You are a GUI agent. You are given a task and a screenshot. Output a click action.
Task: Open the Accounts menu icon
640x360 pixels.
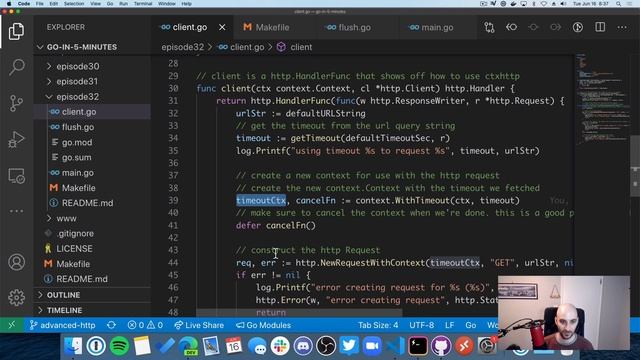click(x=16, y=262)
